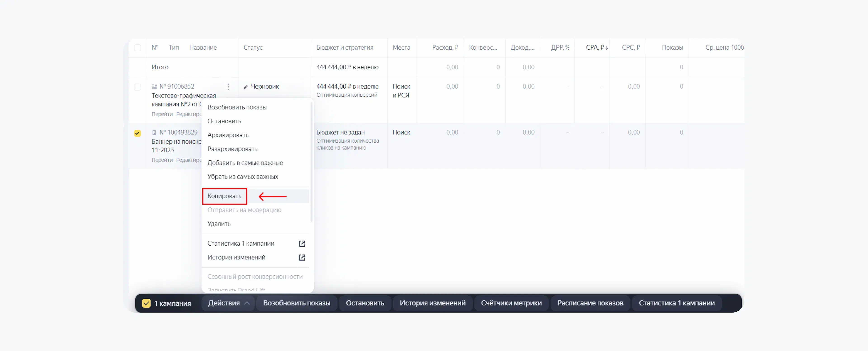Open campaign Баннер на поиске 11-2023
The image size is (868, 351).
[177, 146]
